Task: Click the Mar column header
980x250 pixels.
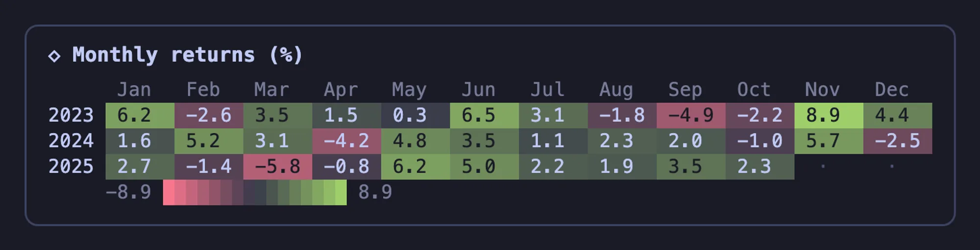Action: click(x=272, y=90)
